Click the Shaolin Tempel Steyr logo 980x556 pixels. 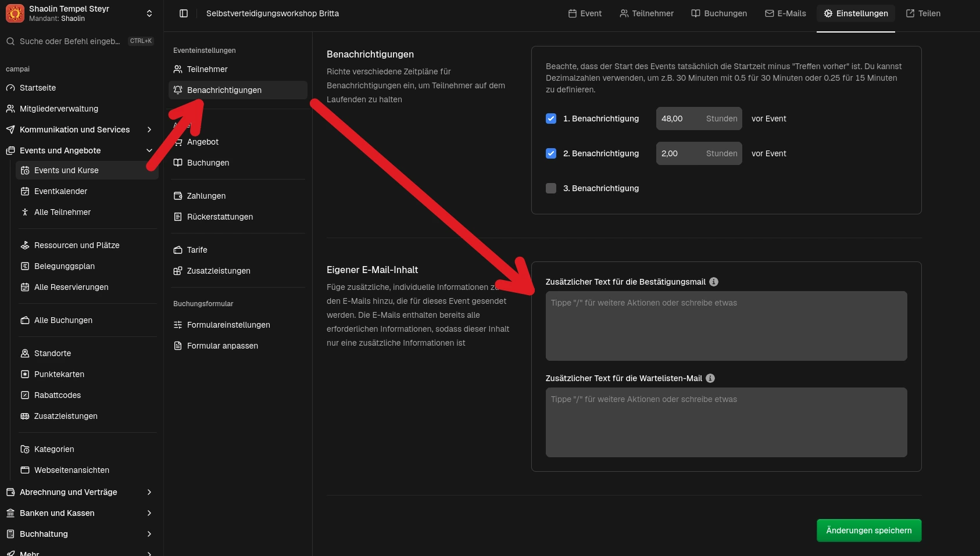tap(15, 13)
